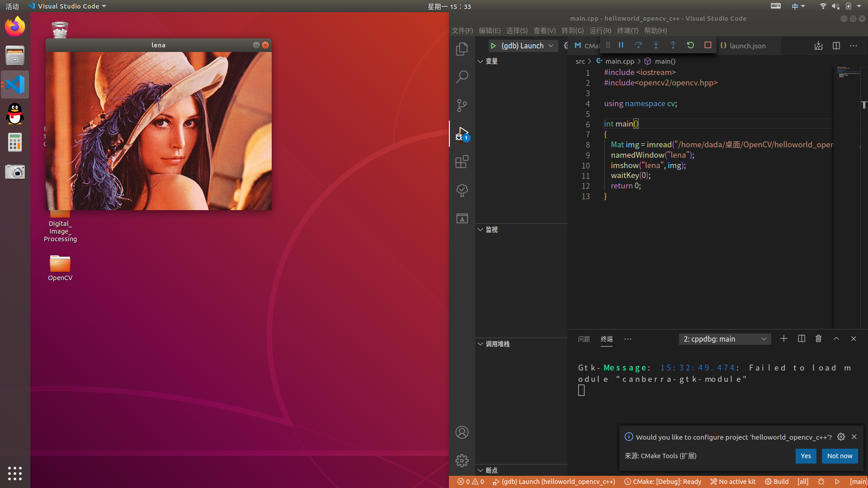The image size is (868, 488).
Task: Open the 终端(T) menu
Action: [x=627, y=31]
